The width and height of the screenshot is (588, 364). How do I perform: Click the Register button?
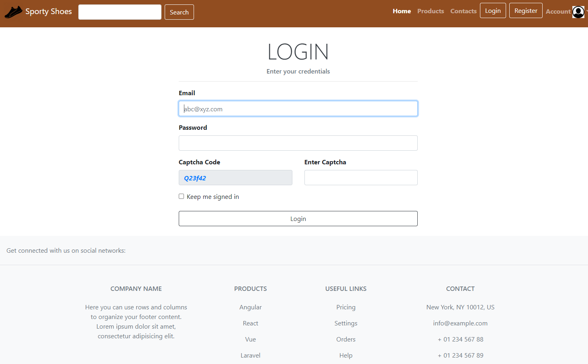coord(526,10)
